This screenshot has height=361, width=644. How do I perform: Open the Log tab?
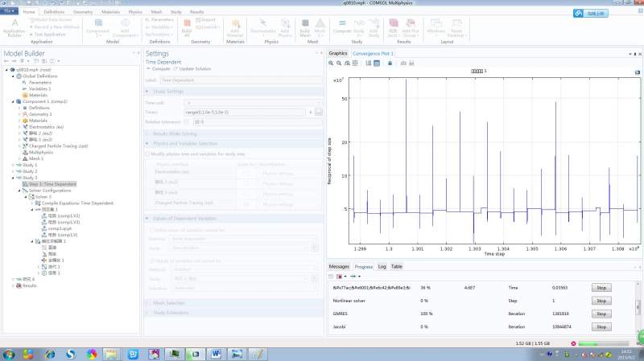[382, 266]
